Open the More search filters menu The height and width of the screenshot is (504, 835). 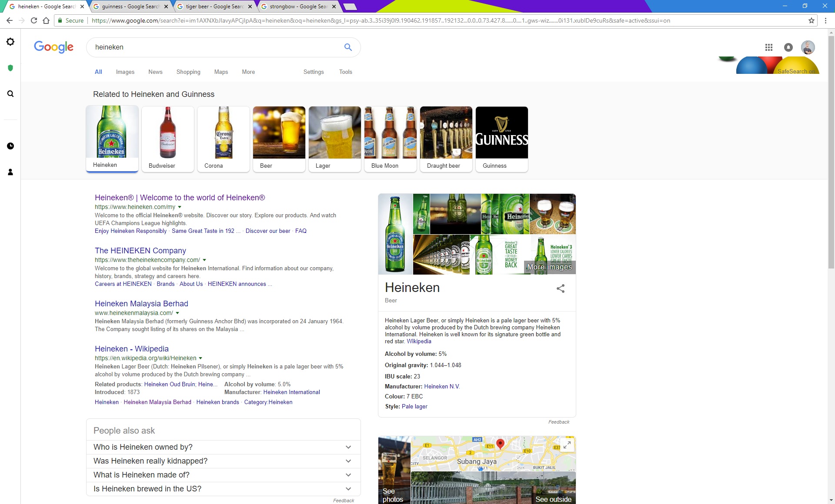tap(248, 72)
